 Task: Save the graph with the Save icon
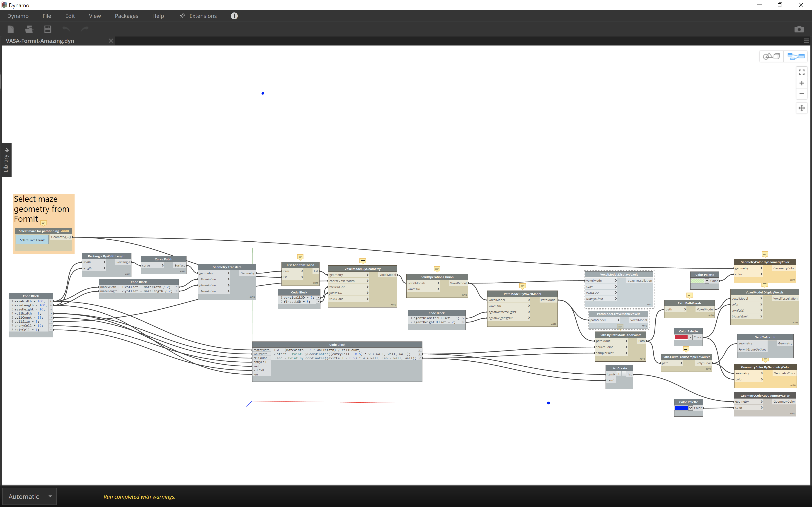click(48, 29)
